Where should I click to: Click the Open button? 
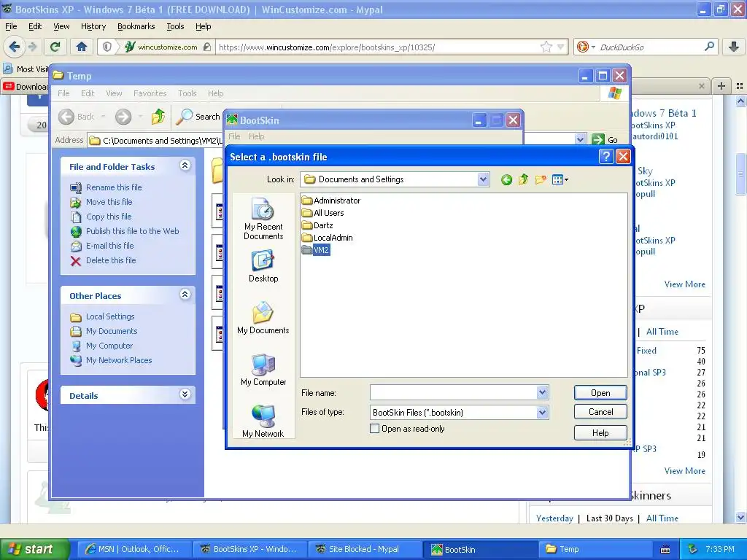600,393
